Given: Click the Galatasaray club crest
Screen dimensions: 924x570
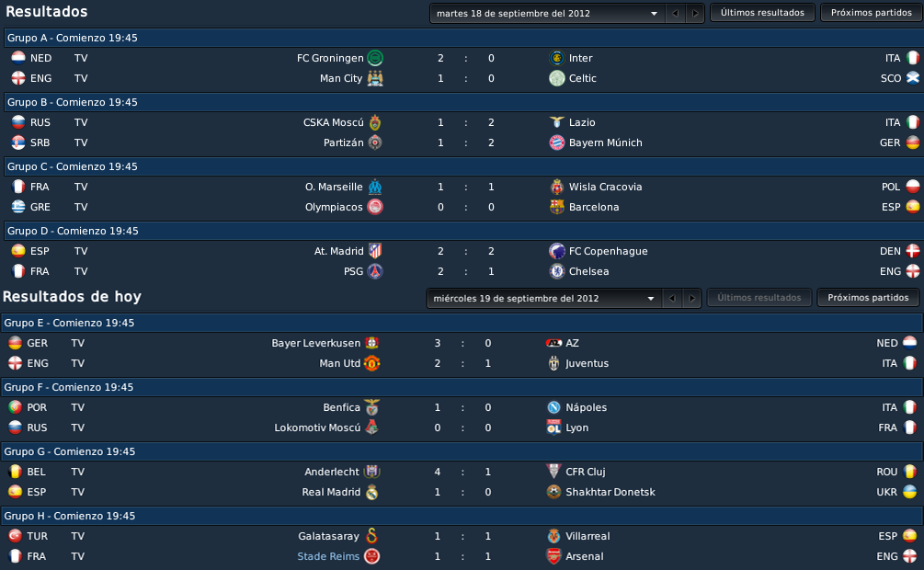Looking at the screenshot, I should coord(371,536).
